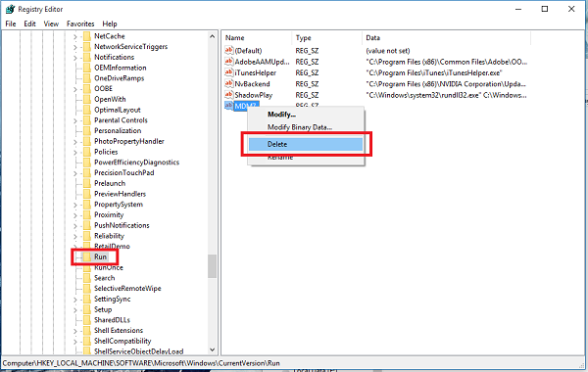Click the Proximity folder icon
Viewport: 588px width, 372px height.
coord(87,214)
